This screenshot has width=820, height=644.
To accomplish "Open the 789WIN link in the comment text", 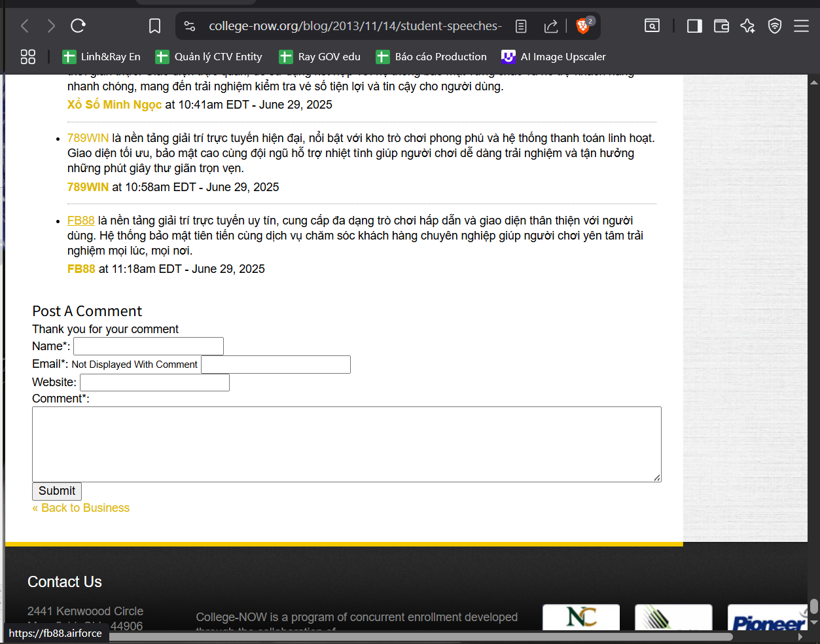I will coord(88,138).
